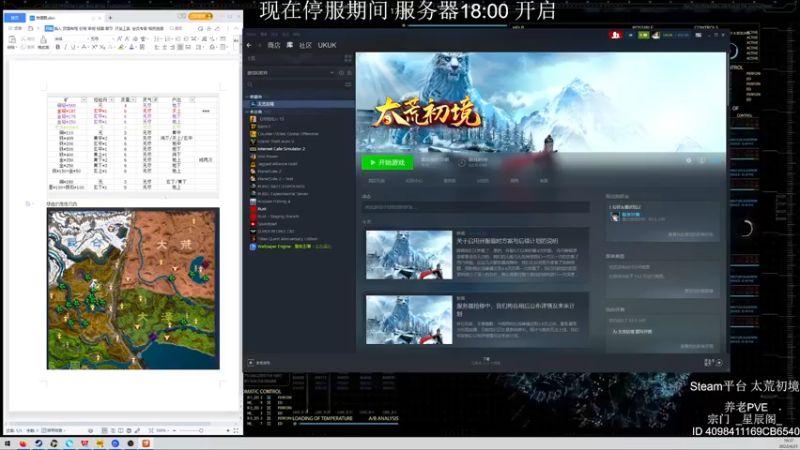Select Internet Cafe Simulator 2 in library
This screenshot has height=450, width=800.
point(281,149)
